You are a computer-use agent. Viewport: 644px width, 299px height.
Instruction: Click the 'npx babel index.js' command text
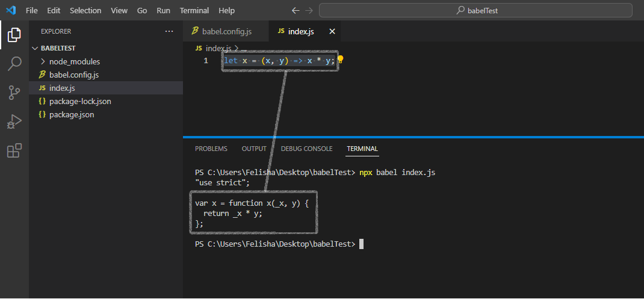(x=397, y=173)
